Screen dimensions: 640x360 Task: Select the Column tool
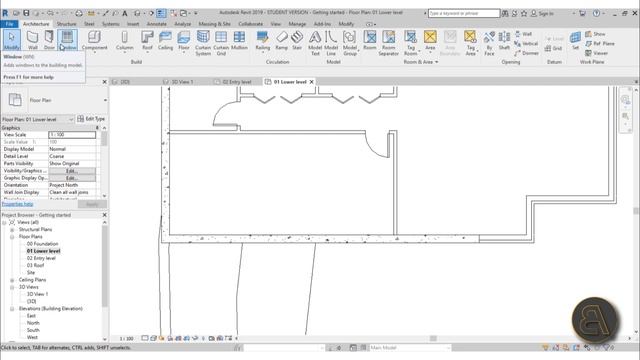click(x=124, y=40)
